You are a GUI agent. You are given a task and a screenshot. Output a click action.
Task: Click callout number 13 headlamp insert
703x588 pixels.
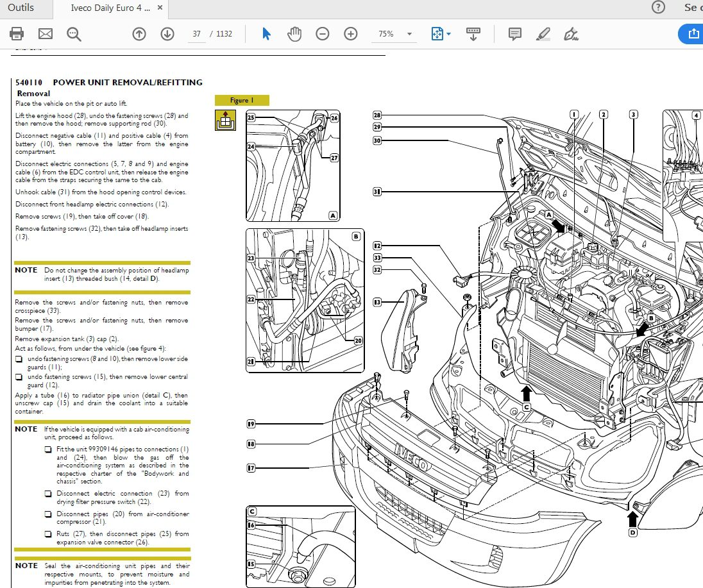coord(377,302)
